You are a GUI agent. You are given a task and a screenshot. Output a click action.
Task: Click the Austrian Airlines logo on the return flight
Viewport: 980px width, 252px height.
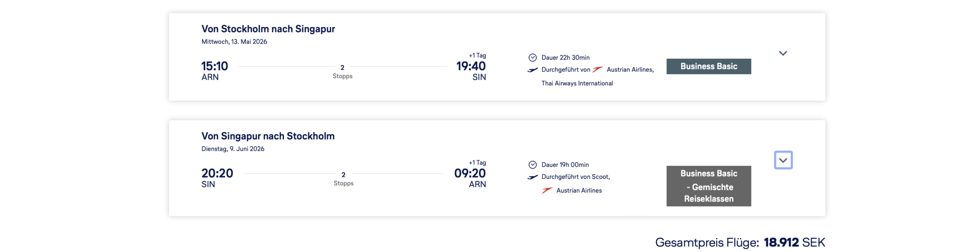point(547,190)
